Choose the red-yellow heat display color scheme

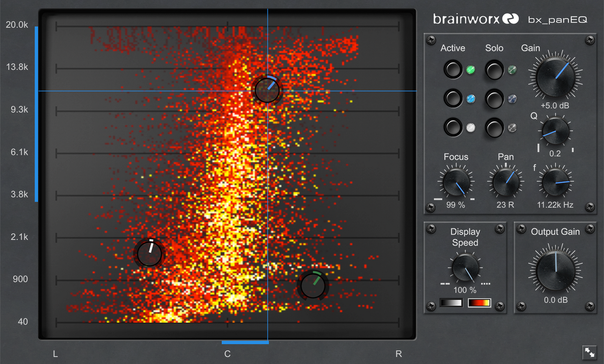(x=479, y=303)
